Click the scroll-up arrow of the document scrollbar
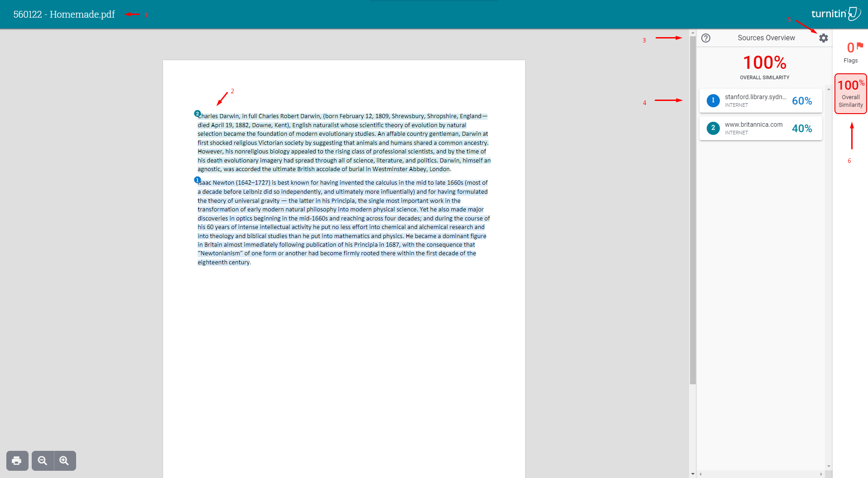The height and width of the screenshot is (478, 868). tap(692, 32)
